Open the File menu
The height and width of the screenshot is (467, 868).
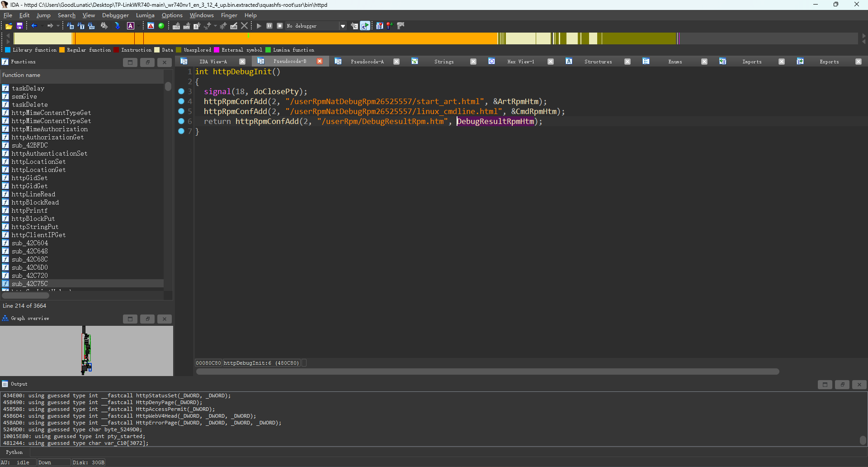click(x=8, y=15)
